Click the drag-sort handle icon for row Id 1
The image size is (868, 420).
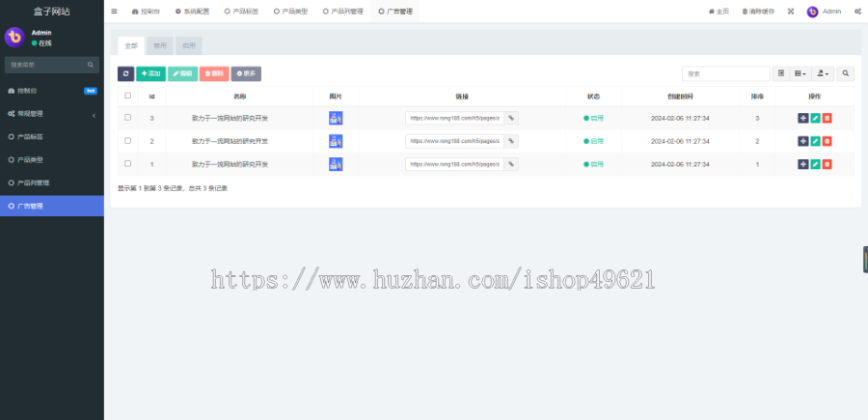click(x=803, y=164)
